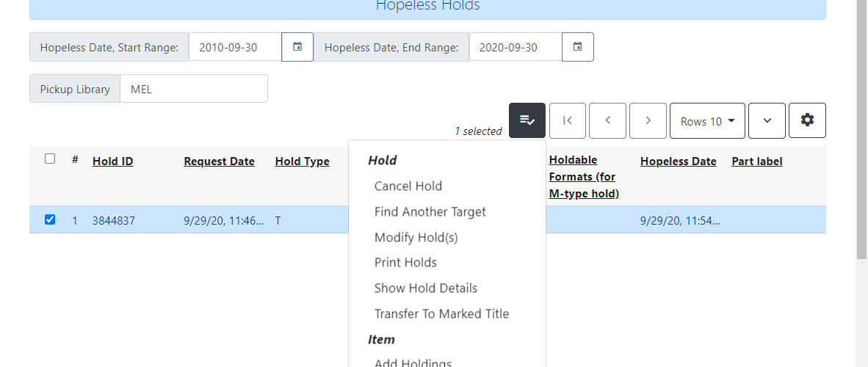Click the Pickup Library MEL field
This screenshot has height=367, width=868.
tap(194, 89)
